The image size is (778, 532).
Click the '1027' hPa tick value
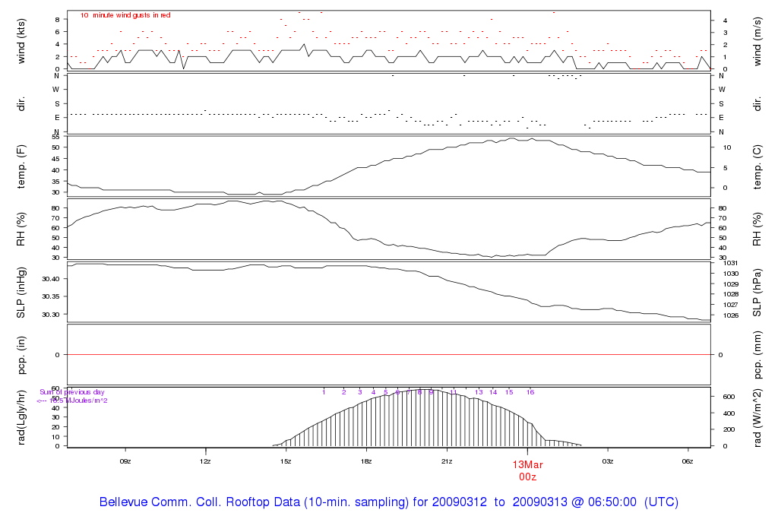(x=731, y=306)
